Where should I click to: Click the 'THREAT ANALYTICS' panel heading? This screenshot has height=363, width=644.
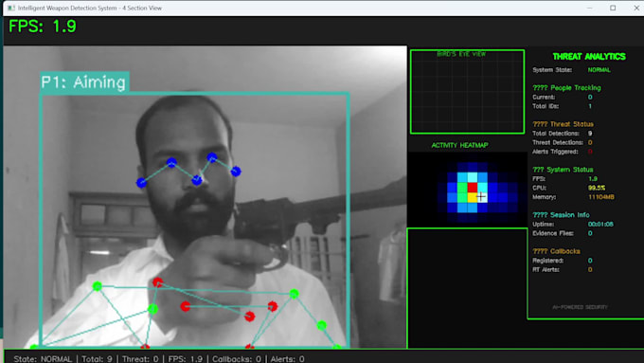(x=589, y=57)
